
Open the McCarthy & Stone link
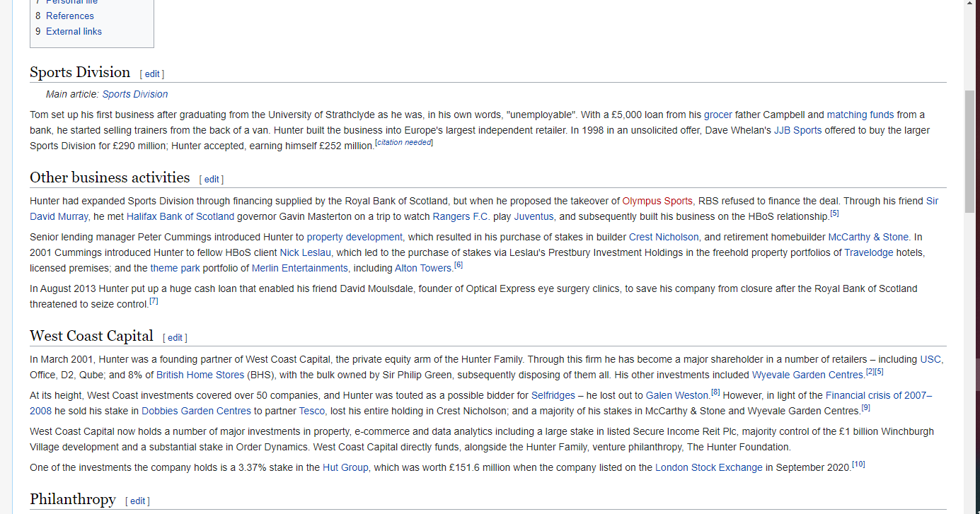(868, 237)
